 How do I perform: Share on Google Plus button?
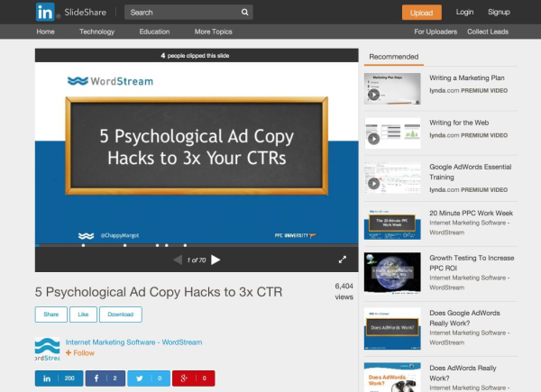(194, 378)
